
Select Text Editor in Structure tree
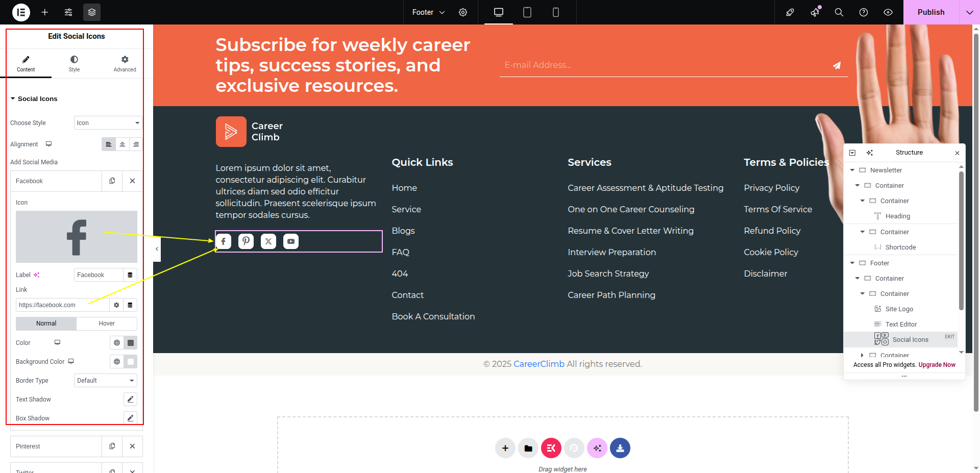coord(900,324)
